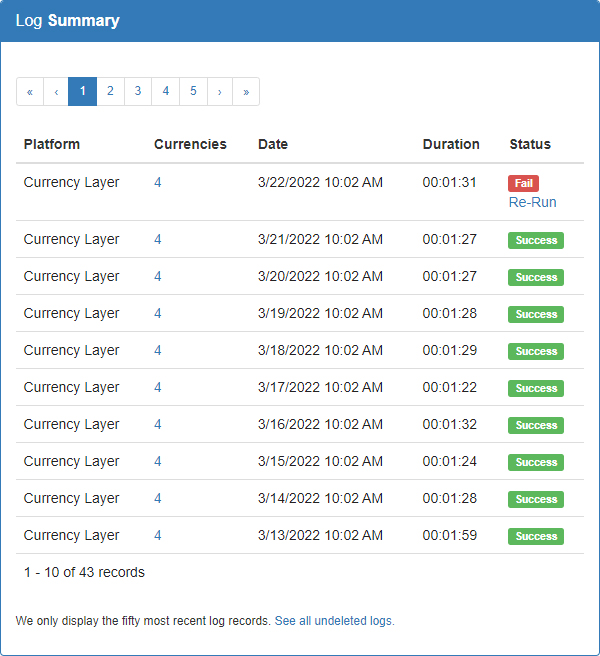Select the date 3/21/2022 10:02 AM
This screenshot has height=656, width=600.
(x=320, y=239)
